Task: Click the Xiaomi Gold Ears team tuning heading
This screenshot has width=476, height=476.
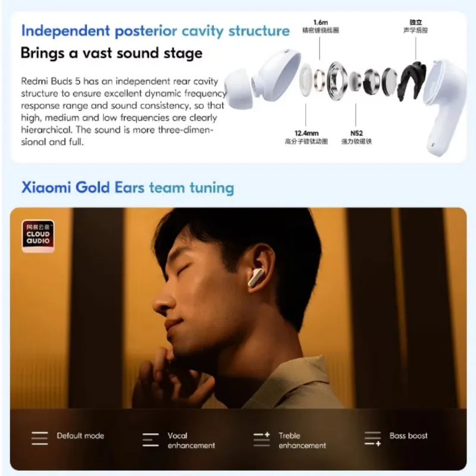Action: pyautogui.click(x=128, y=187)
